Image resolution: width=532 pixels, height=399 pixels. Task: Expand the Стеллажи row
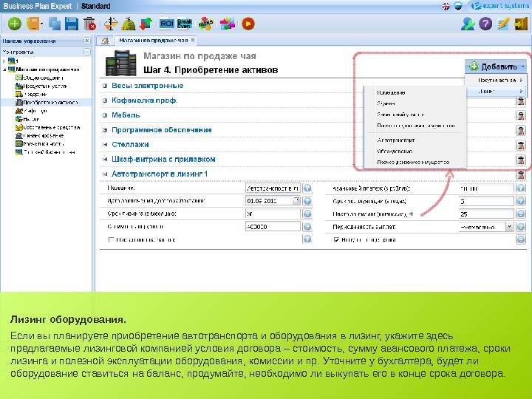tap(105, 145)
